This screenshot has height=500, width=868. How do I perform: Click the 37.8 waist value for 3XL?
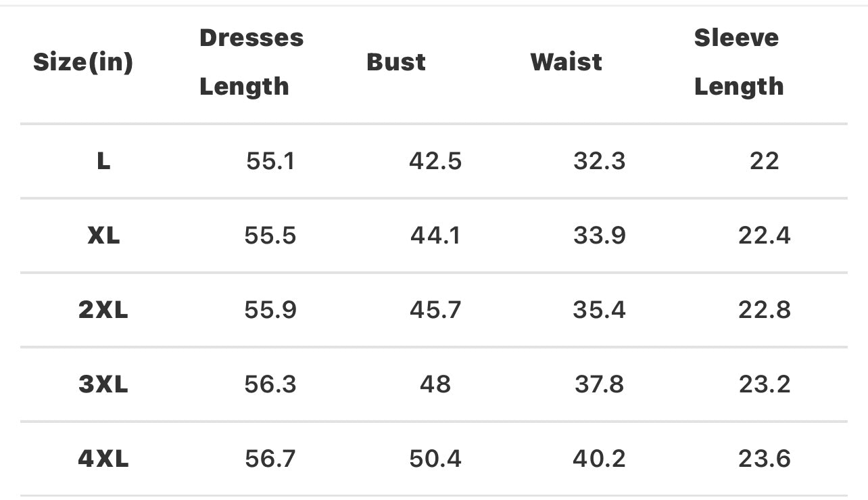coord(599,384)
